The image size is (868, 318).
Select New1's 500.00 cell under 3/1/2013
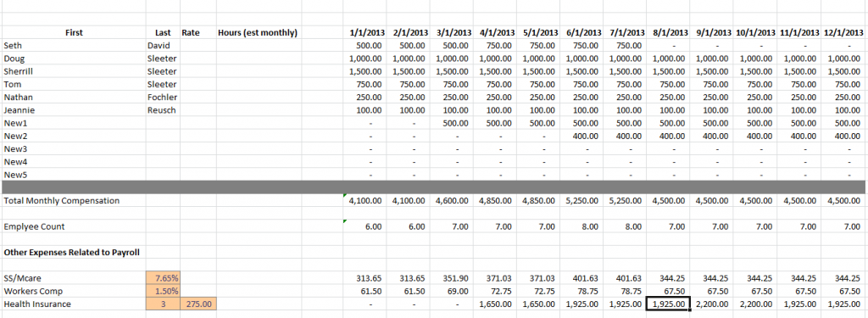pos(451,123)
